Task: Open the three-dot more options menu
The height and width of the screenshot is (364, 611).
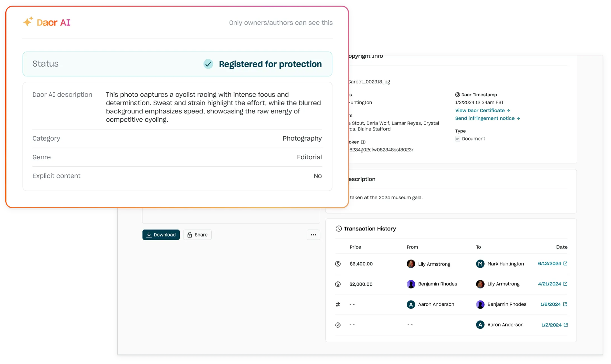Action: (313, 235)
